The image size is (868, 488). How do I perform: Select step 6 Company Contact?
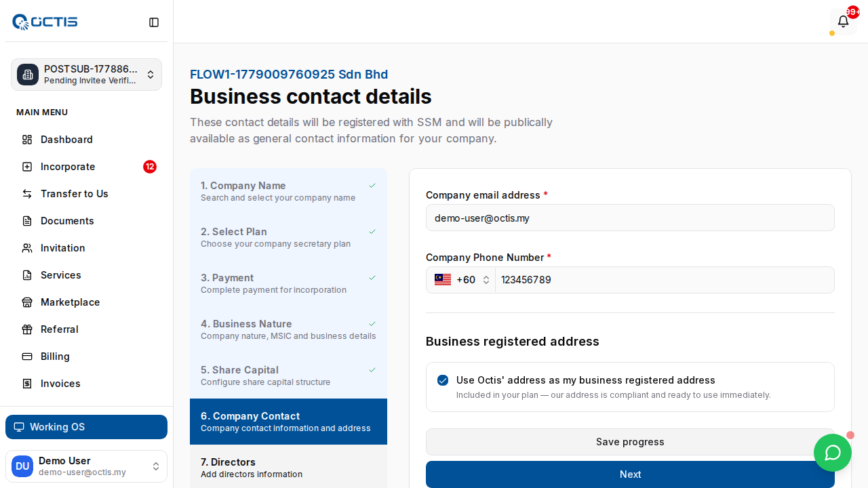(288, 422)
